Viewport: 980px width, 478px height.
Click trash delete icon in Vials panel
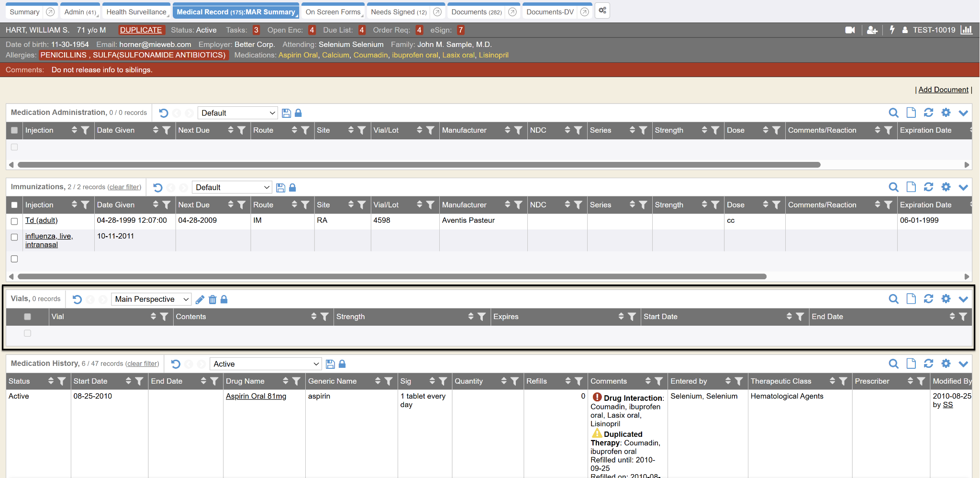212,299
